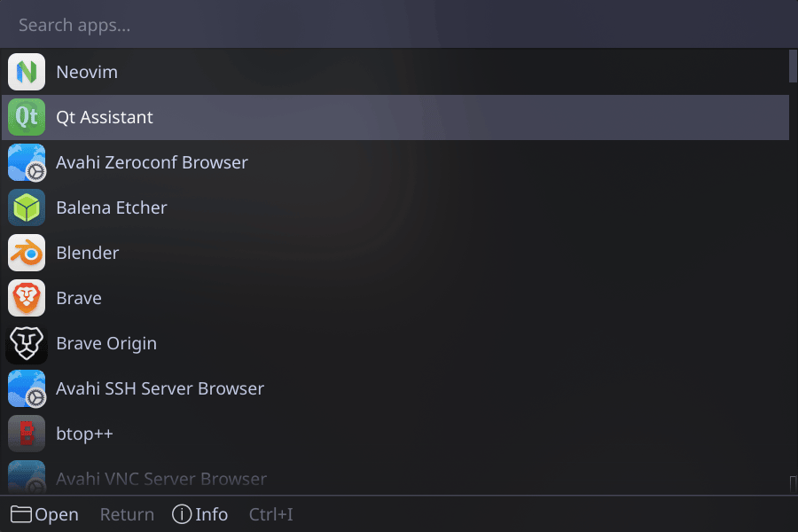Click the Return shortcut hint
The image size is (798, 532).
pos(127,514)
